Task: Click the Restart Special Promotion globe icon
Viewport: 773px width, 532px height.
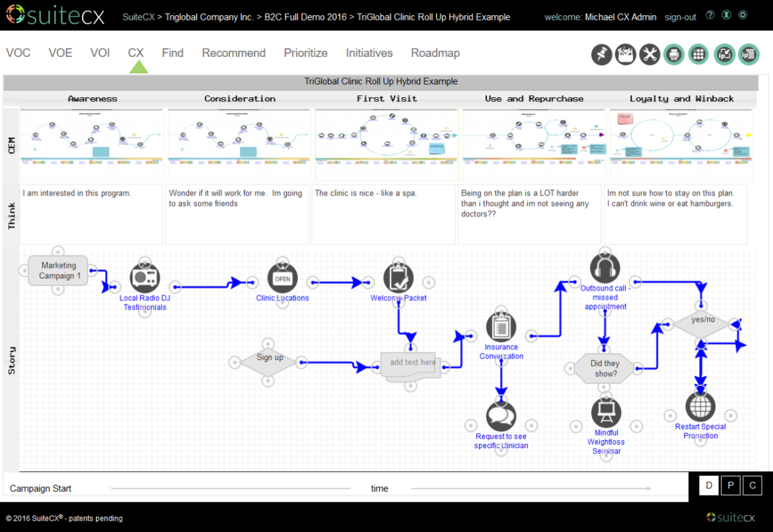Action: (700, 406)
